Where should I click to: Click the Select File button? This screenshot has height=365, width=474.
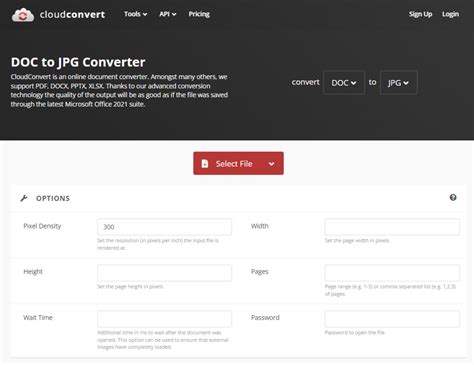click(238, 163)
